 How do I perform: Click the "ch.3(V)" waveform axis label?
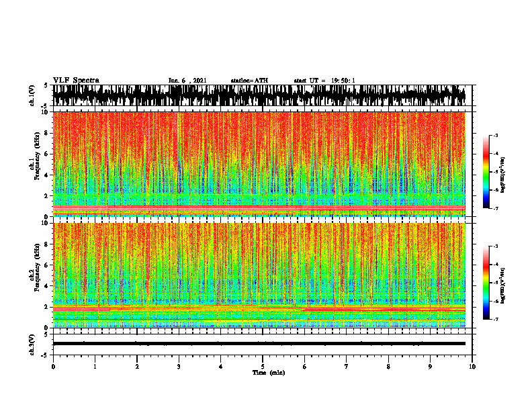tap(32, 345)
